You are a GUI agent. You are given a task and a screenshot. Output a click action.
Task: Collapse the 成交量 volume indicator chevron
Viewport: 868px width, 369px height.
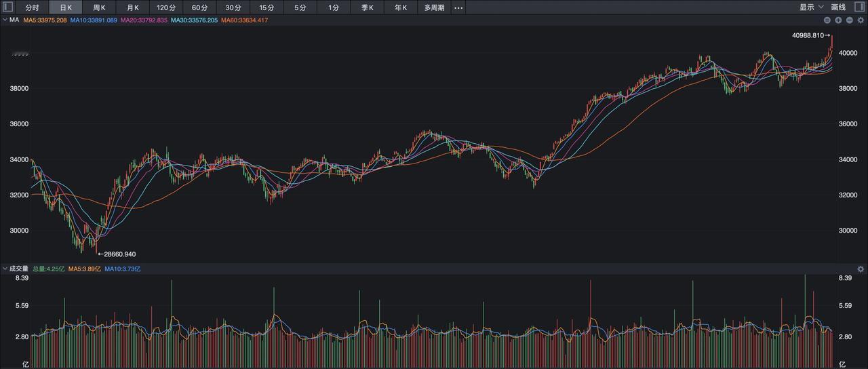tap(5, 269)
